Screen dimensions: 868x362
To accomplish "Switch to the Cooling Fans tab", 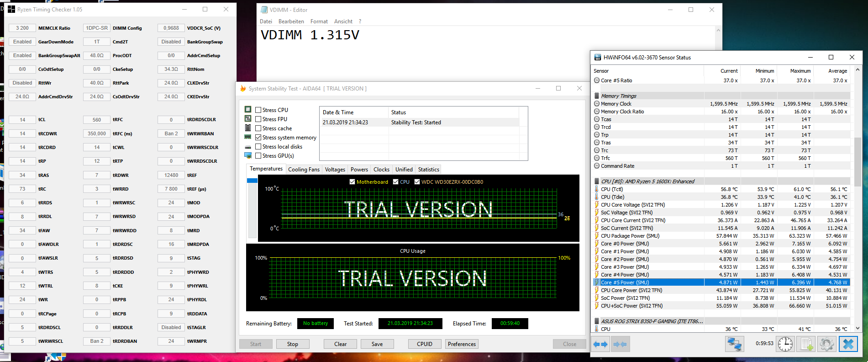I will pos(304,170).
